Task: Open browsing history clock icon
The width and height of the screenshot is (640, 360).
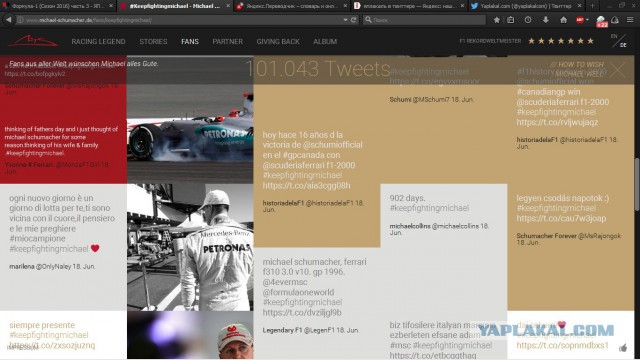Action: [x=528, y=20]
